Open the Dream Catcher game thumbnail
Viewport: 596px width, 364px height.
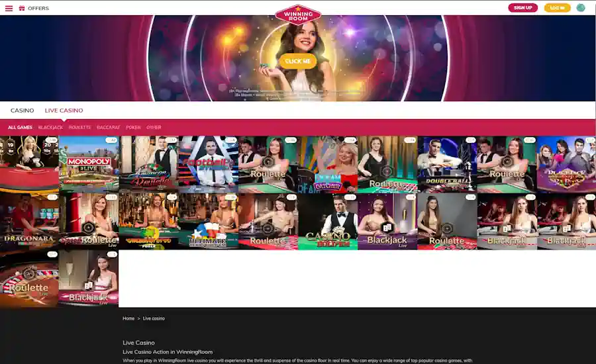[x=328, y=164]
